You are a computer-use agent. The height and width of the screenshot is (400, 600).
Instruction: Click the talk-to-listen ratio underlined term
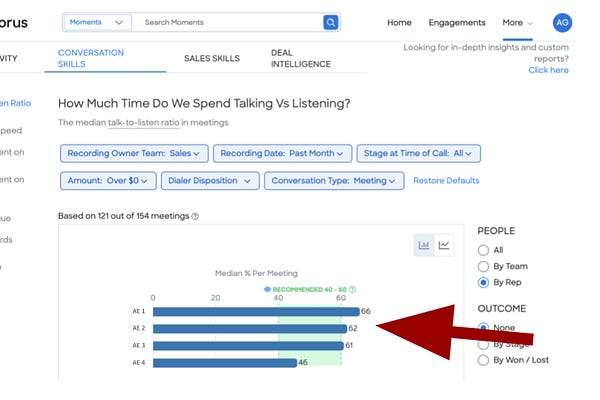point(143,122)
